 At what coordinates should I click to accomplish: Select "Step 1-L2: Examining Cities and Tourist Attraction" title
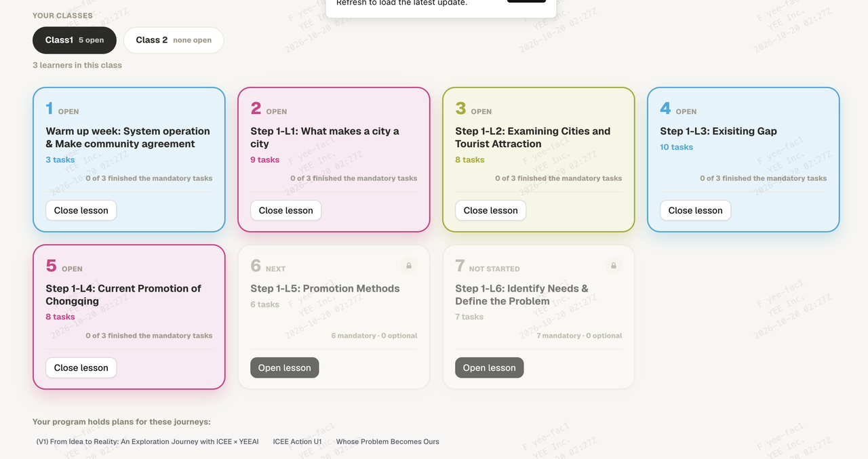[533, 138]
